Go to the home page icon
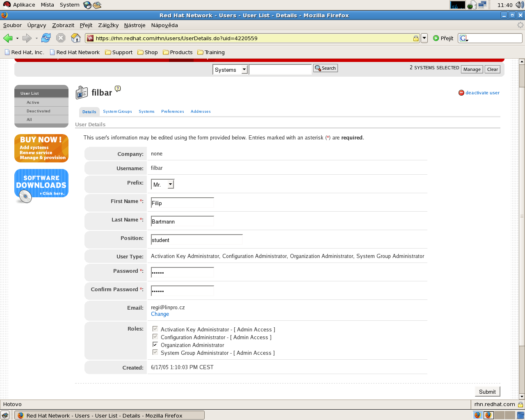 click(x=76, y=38)
